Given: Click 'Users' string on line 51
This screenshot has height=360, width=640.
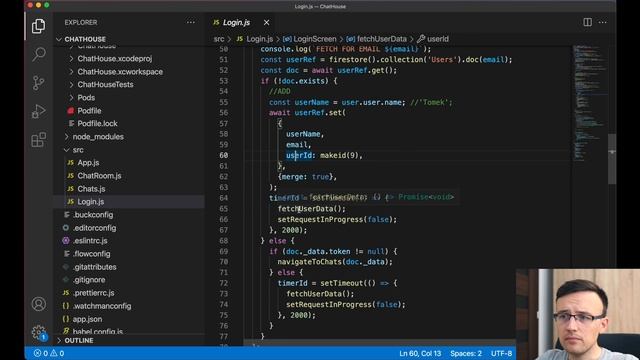Looking at the screenshot, I should (x=442, y=60).
